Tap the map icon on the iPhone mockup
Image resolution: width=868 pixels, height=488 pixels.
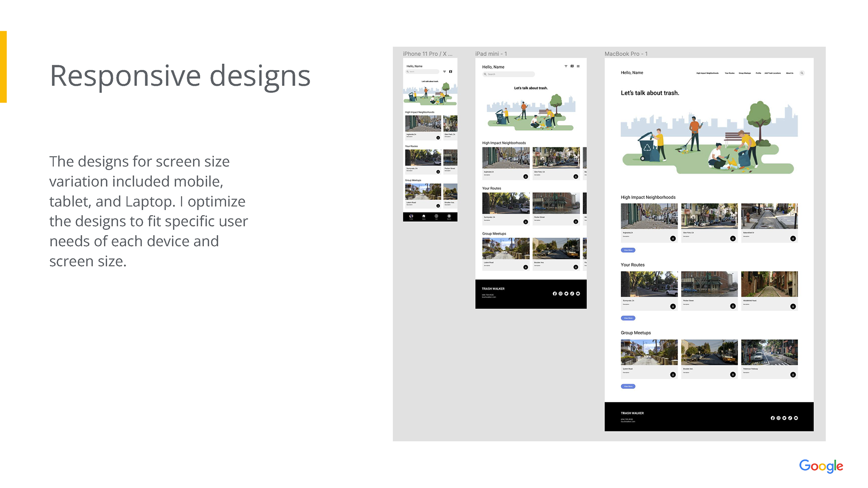[x=450, y=71]
